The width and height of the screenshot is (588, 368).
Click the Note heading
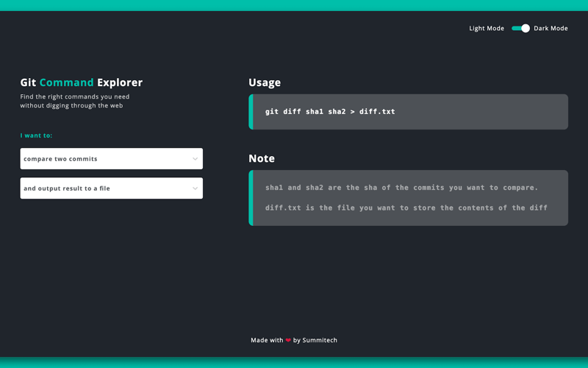[262, 158]
